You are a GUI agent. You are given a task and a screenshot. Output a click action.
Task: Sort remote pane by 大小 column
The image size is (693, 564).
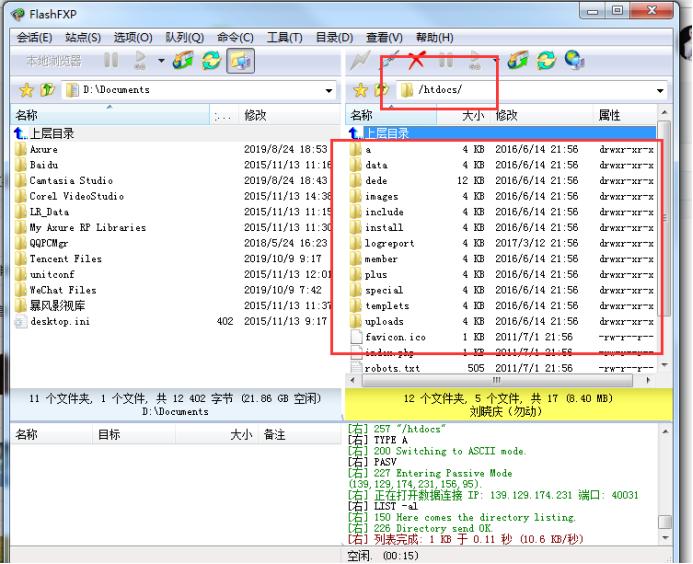(464, 115)
